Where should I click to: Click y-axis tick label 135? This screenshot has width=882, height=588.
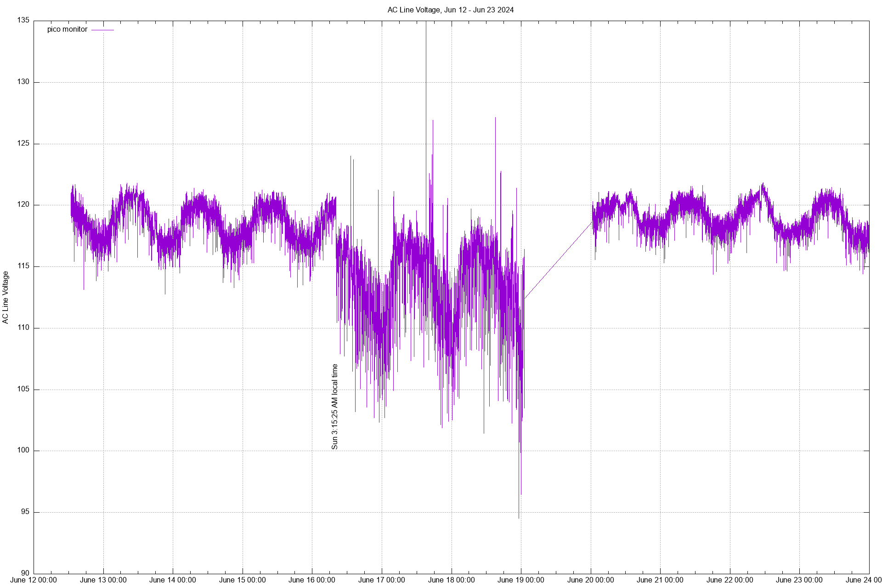(24, 20)
